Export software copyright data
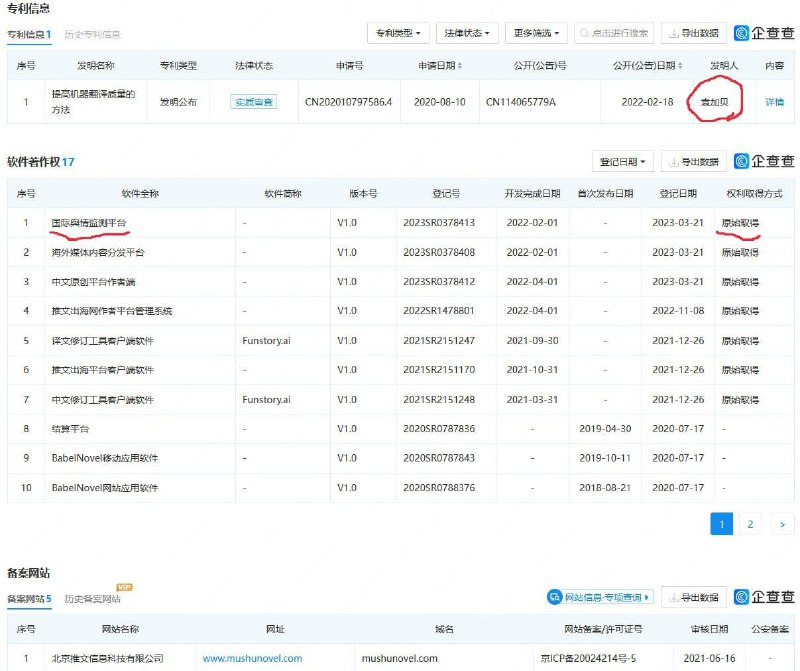 [692, 161]
